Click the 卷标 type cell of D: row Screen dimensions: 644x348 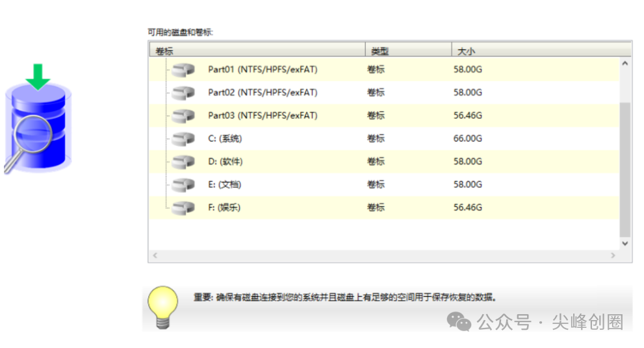click(x=376, y=162)
